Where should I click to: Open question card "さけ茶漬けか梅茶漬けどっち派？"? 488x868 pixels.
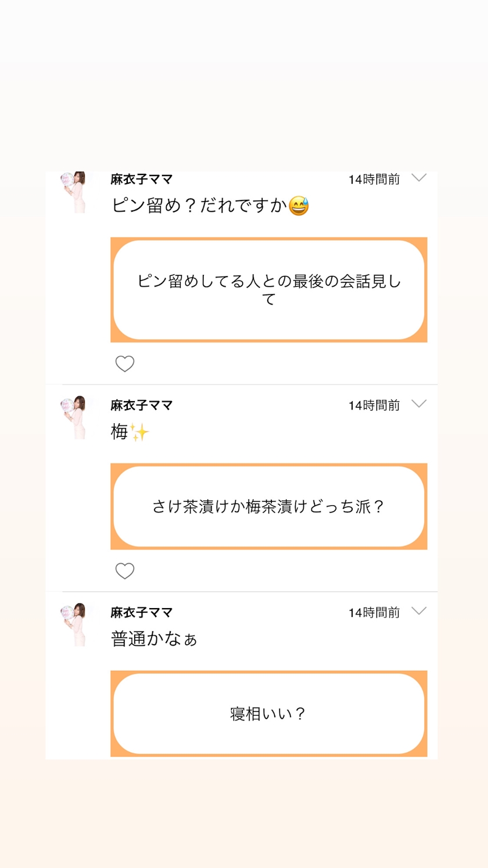click(x=269, y=506)
